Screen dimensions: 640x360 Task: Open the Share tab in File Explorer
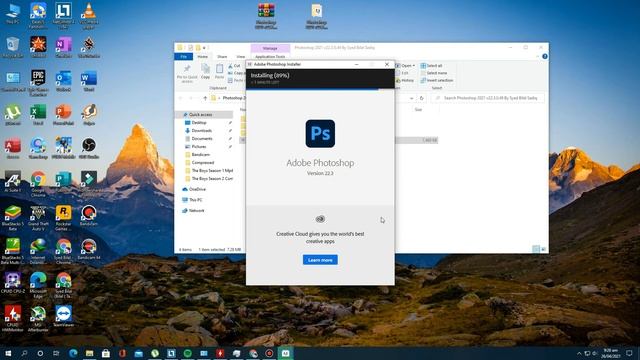click(222, 56)
